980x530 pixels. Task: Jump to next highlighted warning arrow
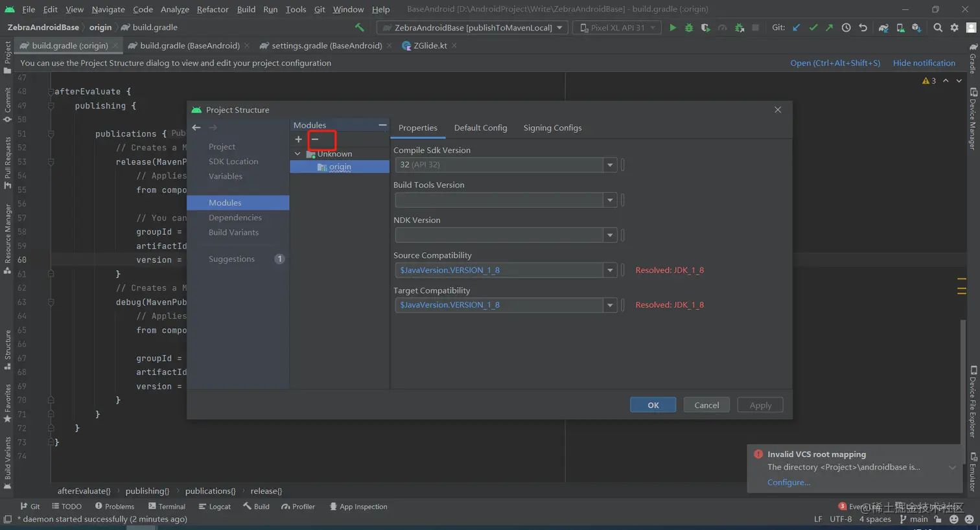[959, 81]
